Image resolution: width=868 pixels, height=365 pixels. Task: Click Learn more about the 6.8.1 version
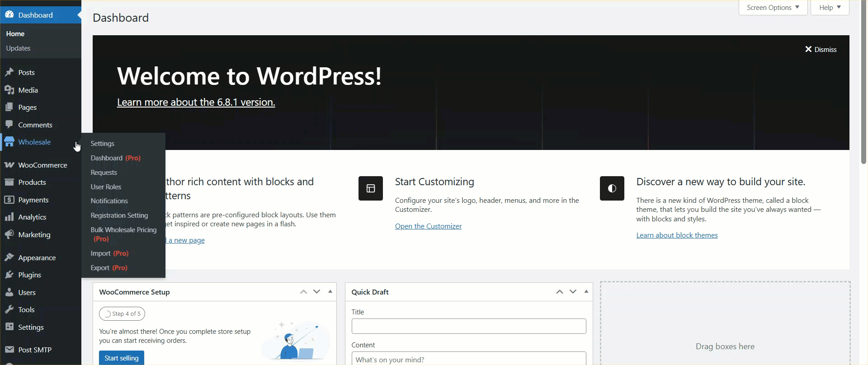196,102
